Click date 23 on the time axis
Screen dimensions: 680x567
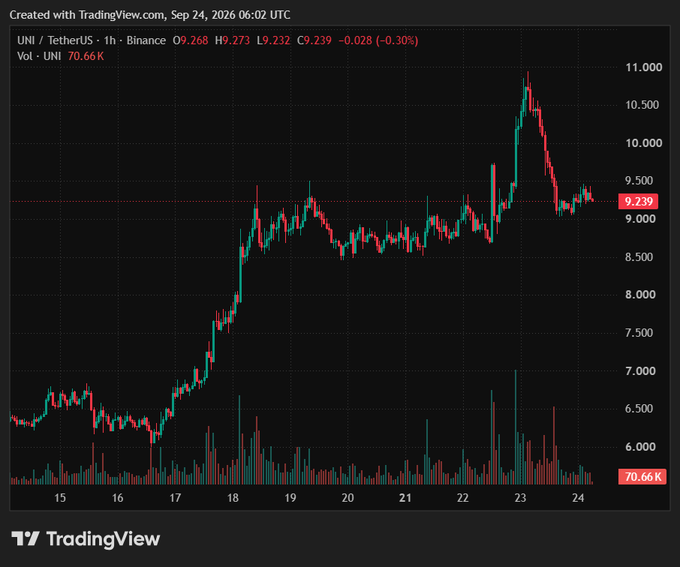tap(520, 498)
